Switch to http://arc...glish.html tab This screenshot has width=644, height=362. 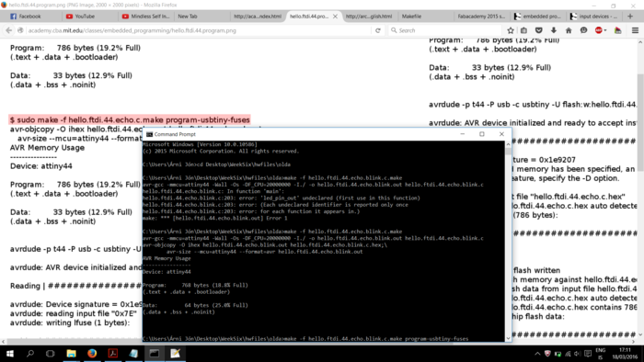tap(369, 17)
